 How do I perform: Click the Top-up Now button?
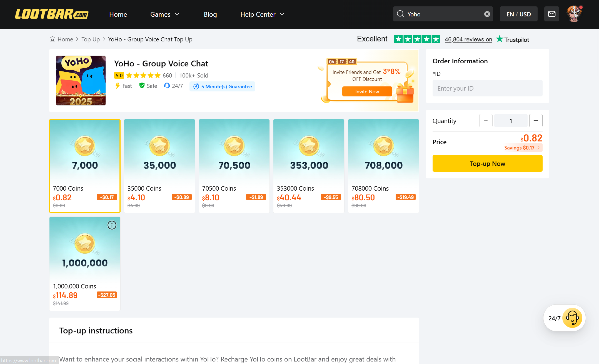pyautogui.click(x=487, y=163)
